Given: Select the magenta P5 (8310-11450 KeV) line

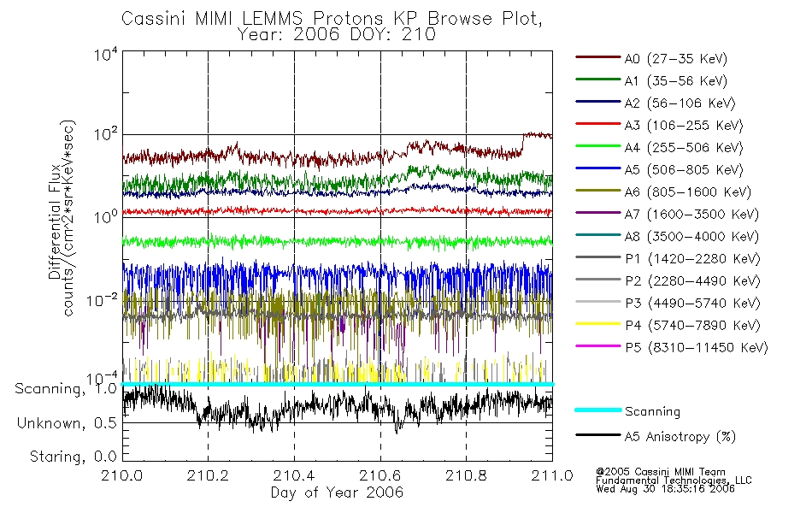Looking at the screenshot, I should click(598, 345).
